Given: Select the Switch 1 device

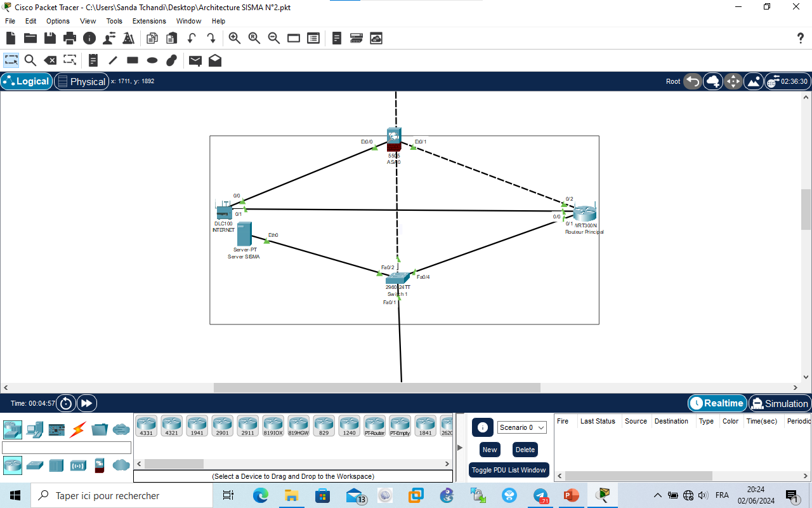Looking at the screenshot, I should click(398, 278).
